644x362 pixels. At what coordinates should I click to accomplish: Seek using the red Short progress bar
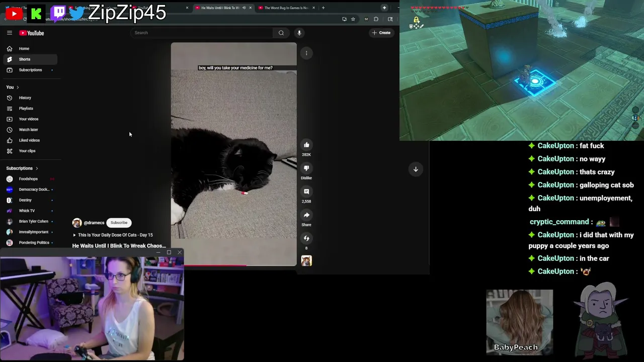coord(233,265)
